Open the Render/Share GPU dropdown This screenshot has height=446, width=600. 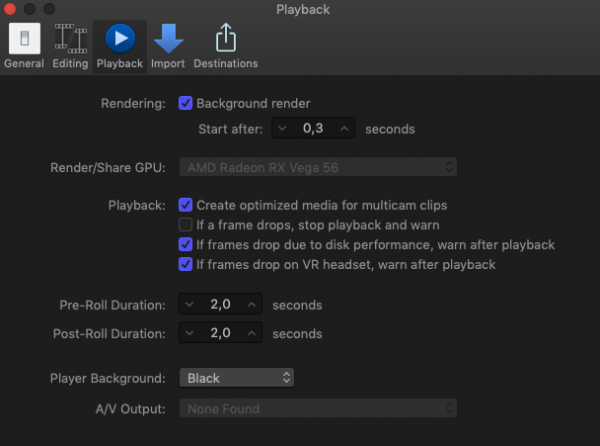pos(318,166)
